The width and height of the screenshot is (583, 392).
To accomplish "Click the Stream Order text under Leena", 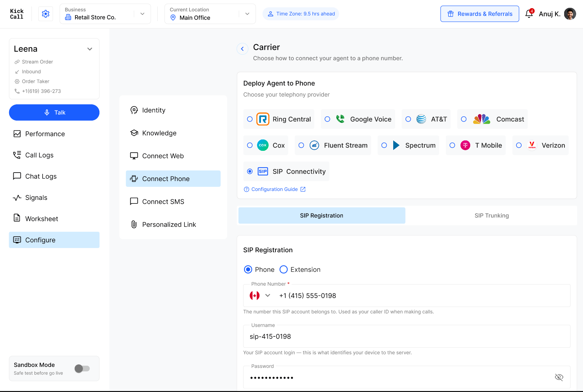I will click(x=37, y=62).
